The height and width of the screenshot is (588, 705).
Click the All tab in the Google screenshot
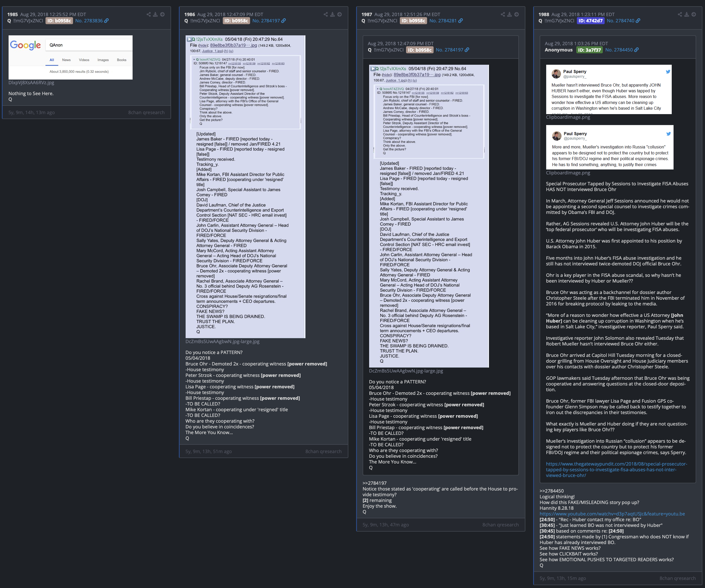pyautogui.click(x=52, y=60)
